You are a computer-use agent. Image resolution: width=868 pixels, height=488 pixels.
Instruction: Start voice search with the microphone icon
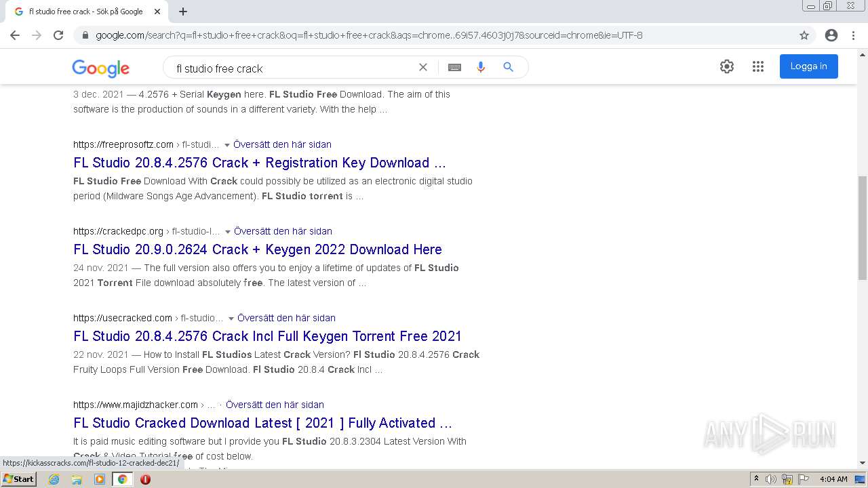[481, 67]
